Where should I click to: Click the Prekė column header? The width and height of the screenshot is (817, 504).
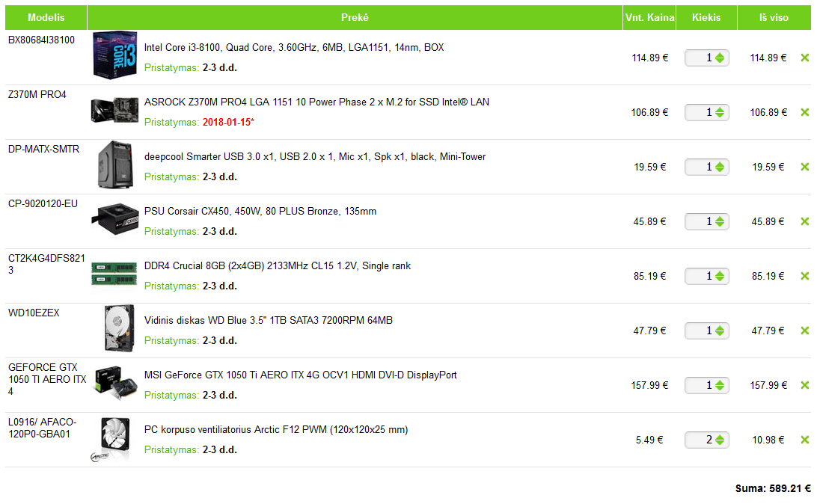coord(355,18)
